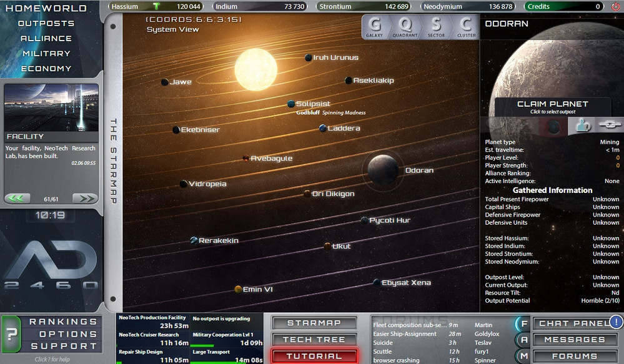Start the red Tutorial button
The width and height of the screenshot is (624, 364).
click(314, 356)
